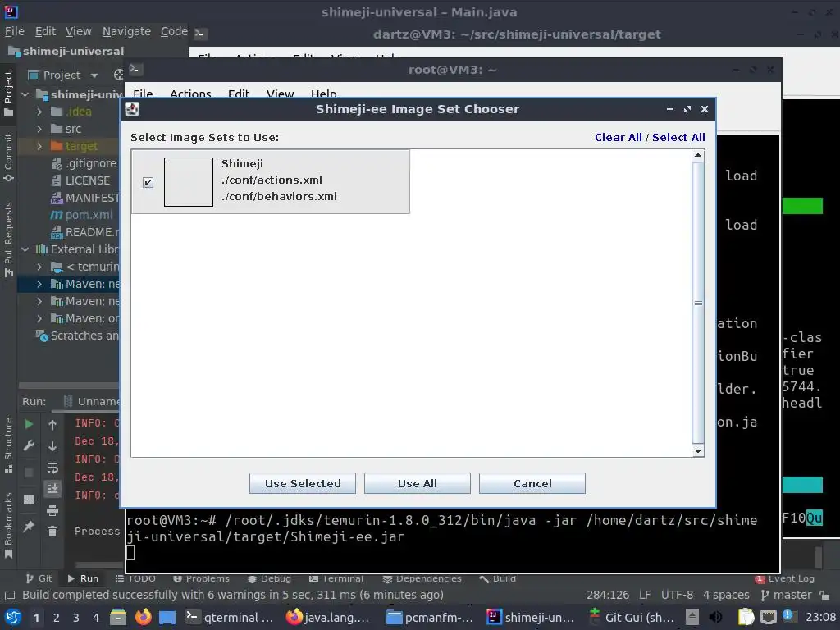Click the show desktop icon in taskbar
The width and height of the screenshot is (840, 630).
pyautogui.click(x=167, y=618)
